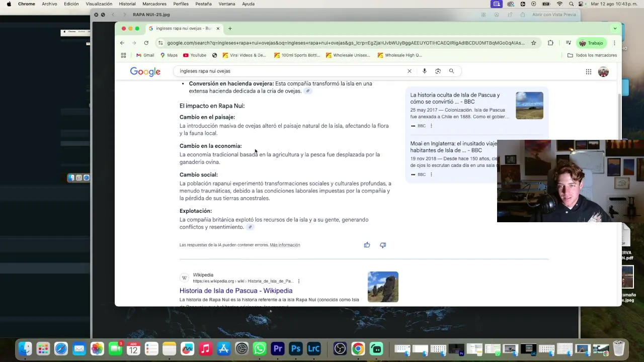Give thumbs up to AI answer
Screen dimensions: 644x362
pos(367,245)
